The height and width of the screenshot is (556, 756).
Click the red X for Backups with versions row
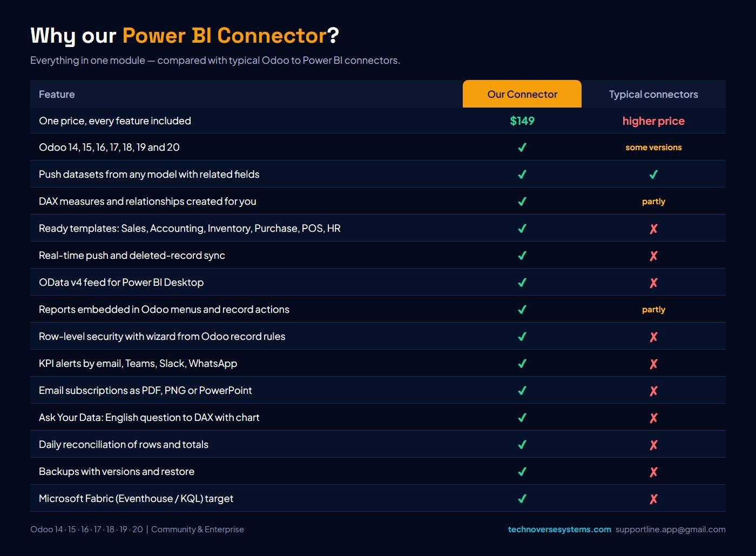tap(653, 472)
